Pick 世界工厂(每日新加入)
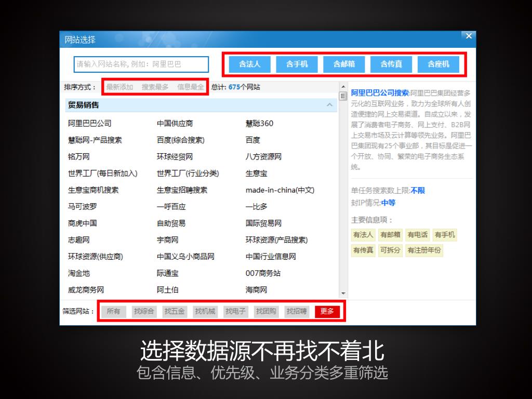Screen dimensions: 532x399 click(103, 173)
